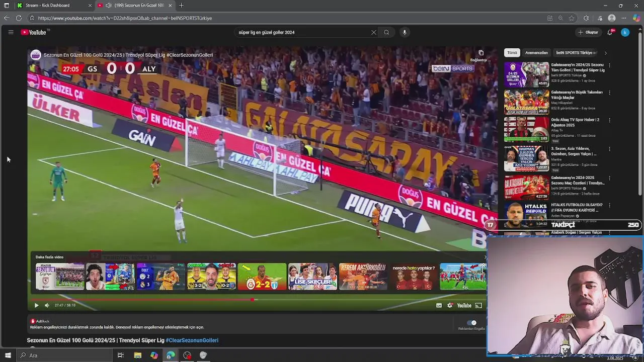Open the Kerem Aktürkoğlu suggested video
Image resolution: width=644 pixels, height=362 pixels.
(x=363, y=277)
